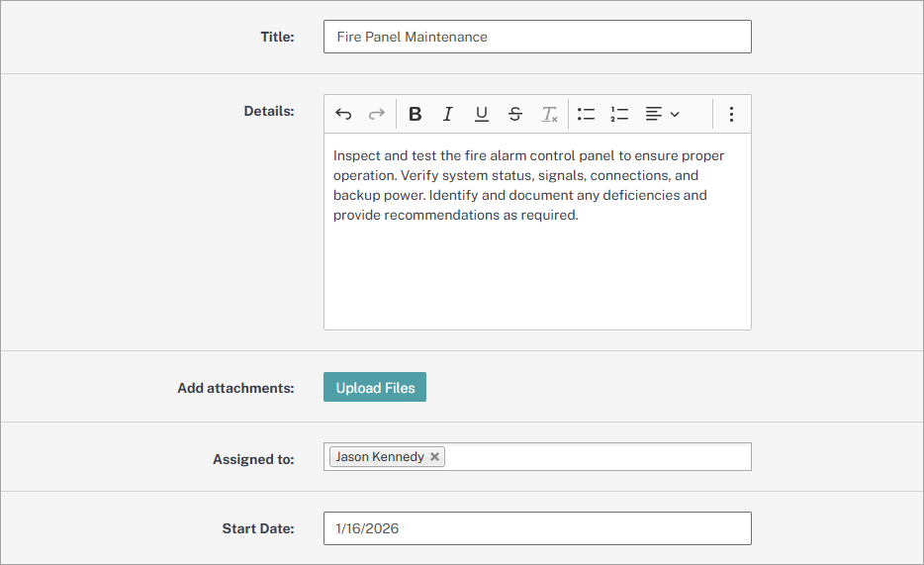Click the Title label
This screenshot has height=565, width=924.
(278, 37)
